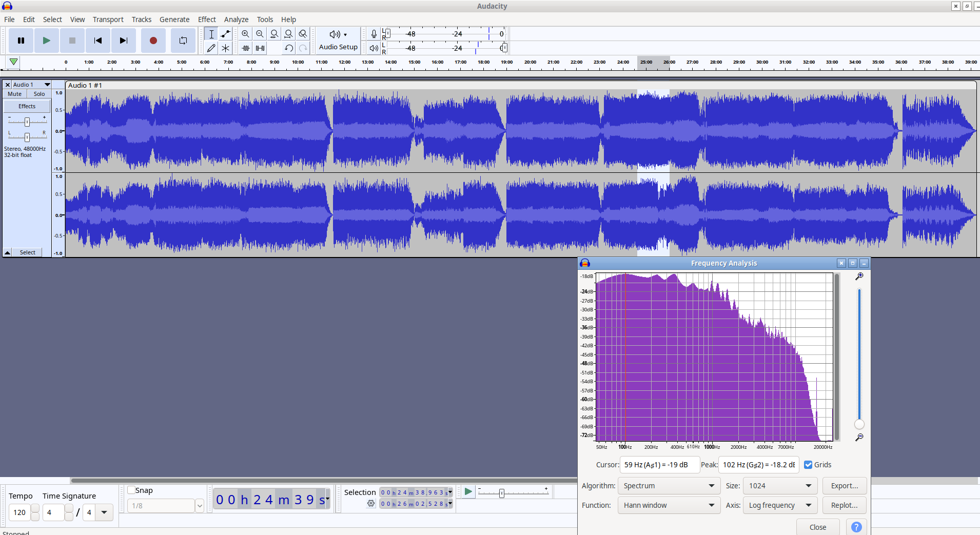
Task: Click Silence audio selection icon
Action: [260, 48]
